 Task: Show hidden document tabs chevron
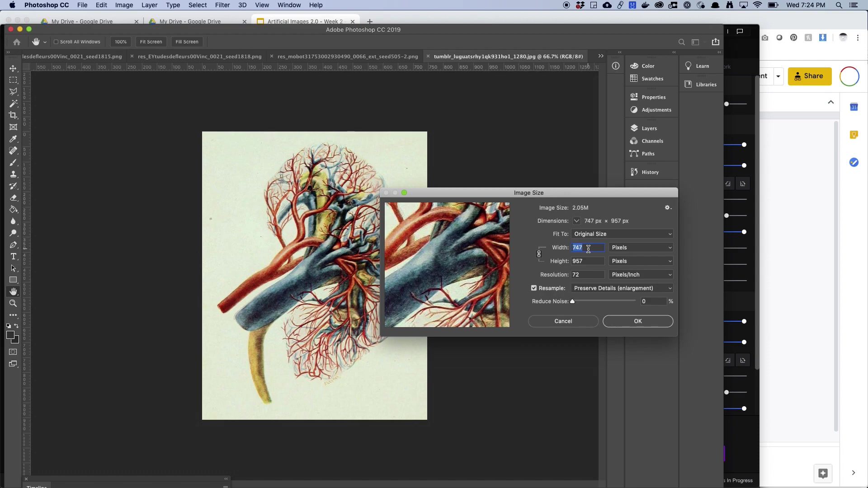(x=600, y=56)
